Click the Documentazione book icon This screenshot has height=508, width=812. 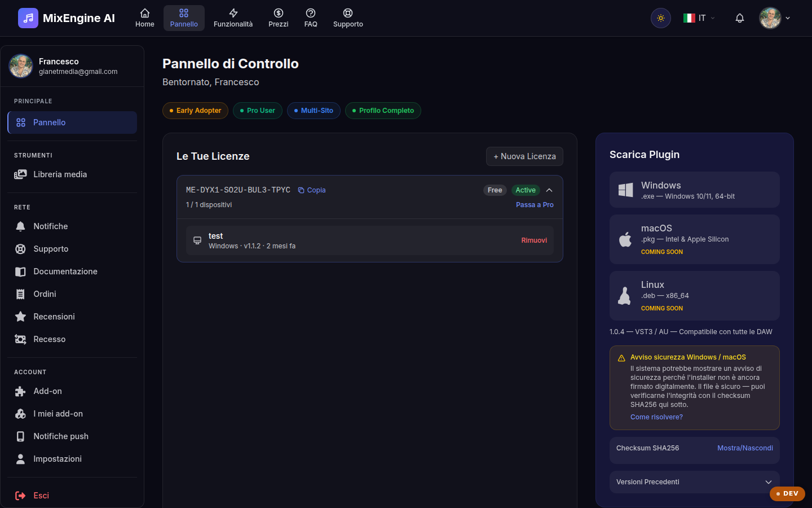pos(20,271)
